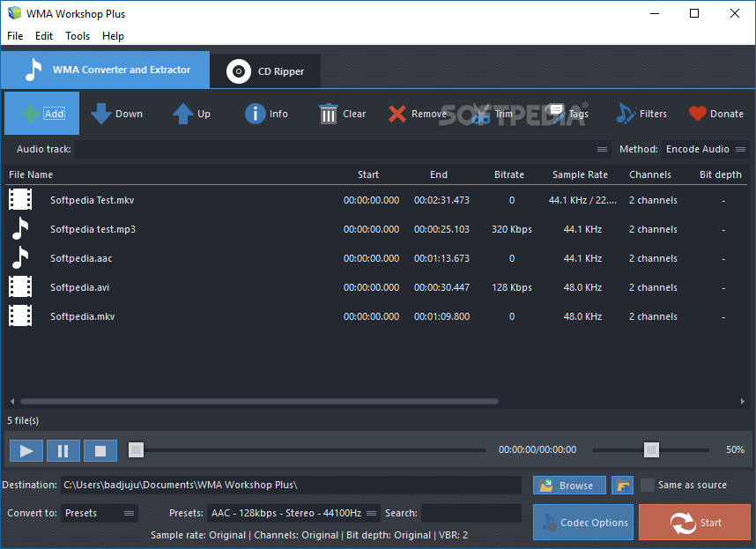
Task: Open the Edit menu
Action: coord(44,35)
